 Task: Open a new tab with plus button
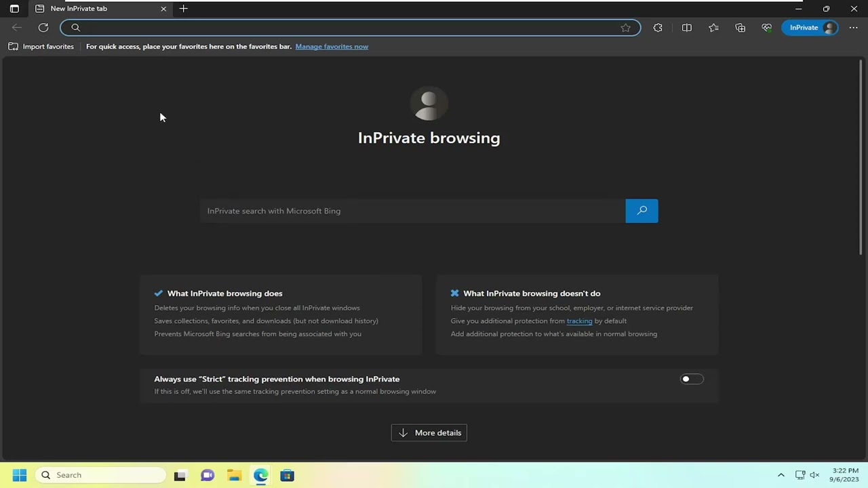tap(184, 9)
